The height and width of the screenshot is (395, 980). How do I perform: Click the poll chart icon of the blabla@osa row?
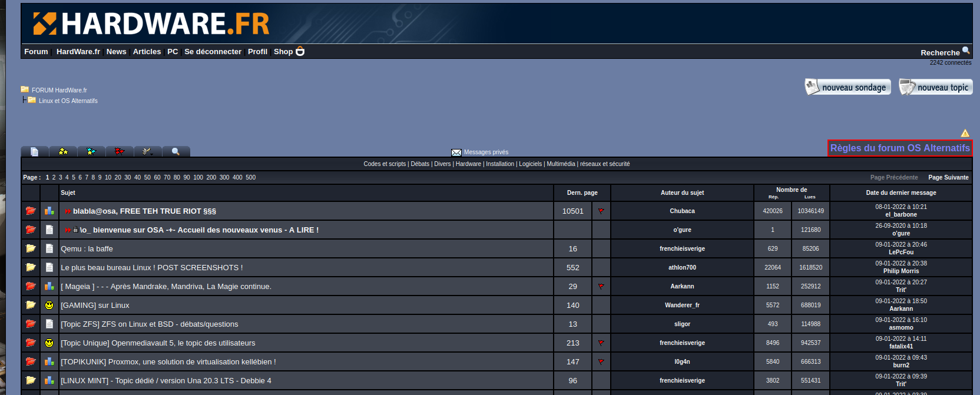pyautogui.click(x=49, y=211)
